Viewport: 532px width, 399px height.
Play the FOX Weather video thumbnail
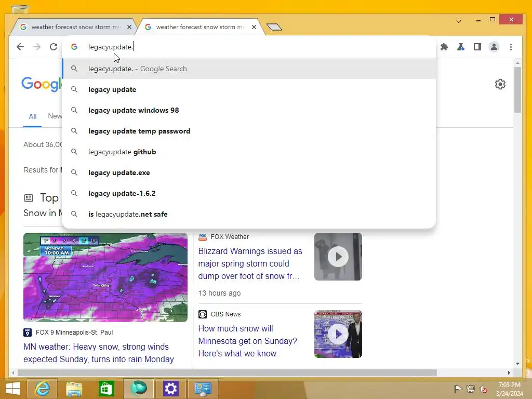tap(338, 257)
